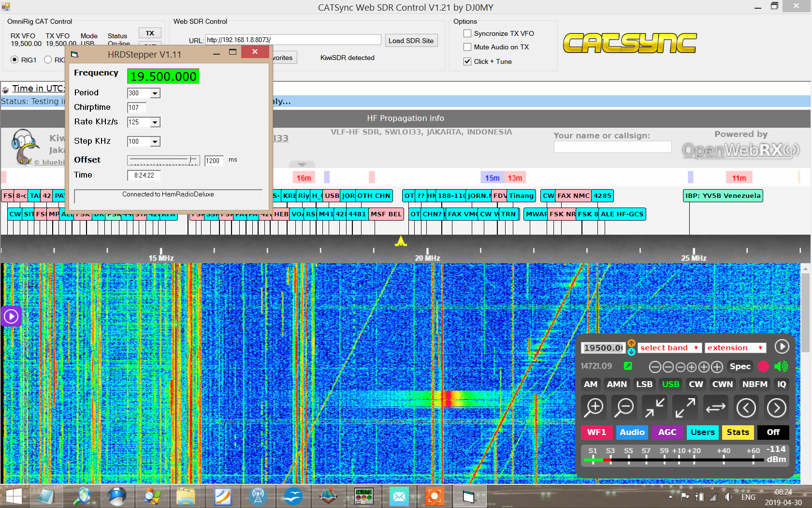Click the yellow frequency marker on scale
812x508 pixels.
click(x=401, y=241)
